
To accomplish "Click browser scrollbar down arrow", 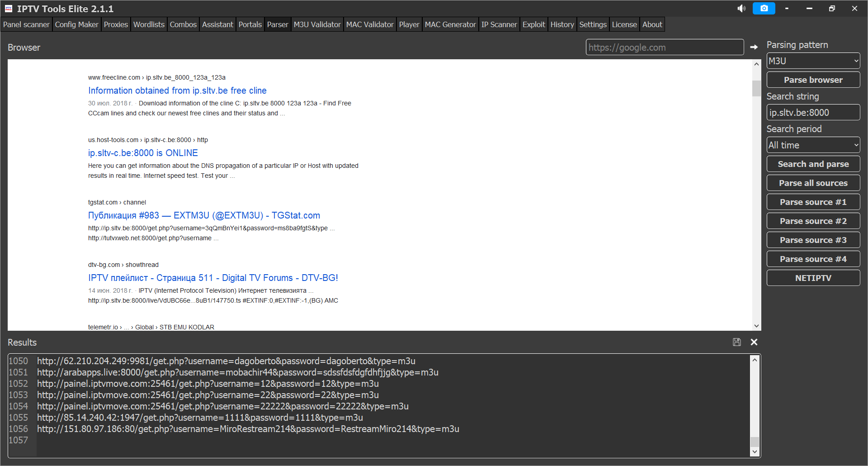I will coord(756,326).
